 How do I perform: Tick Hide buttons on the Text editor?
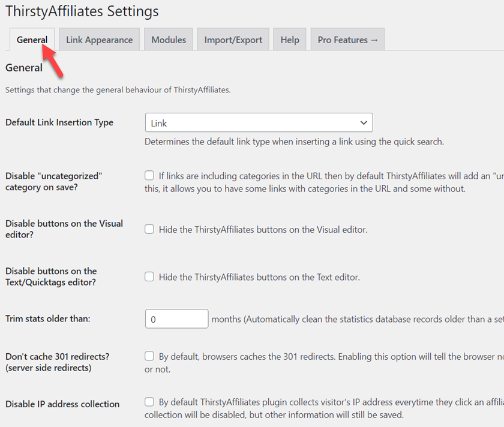click(x=149, y=276)
